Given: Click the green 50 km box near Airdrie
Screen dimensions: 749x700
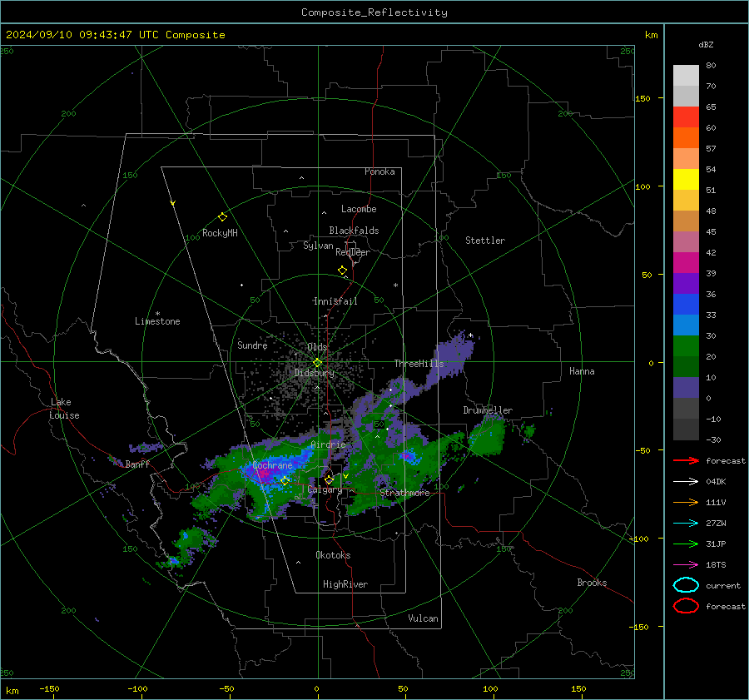Looking at the screenshot, I should coord(379,424).
